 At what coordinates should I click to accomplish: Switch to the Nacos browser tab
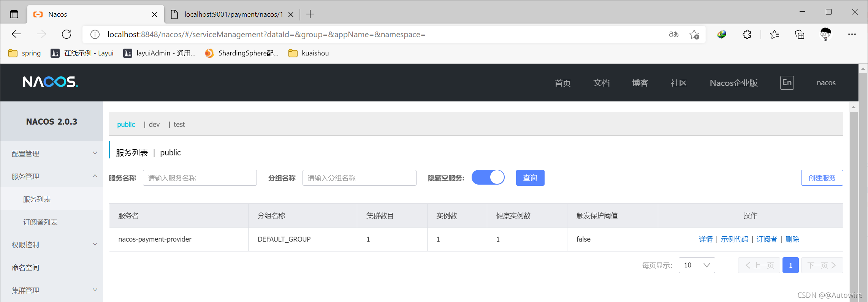(96, 14)
